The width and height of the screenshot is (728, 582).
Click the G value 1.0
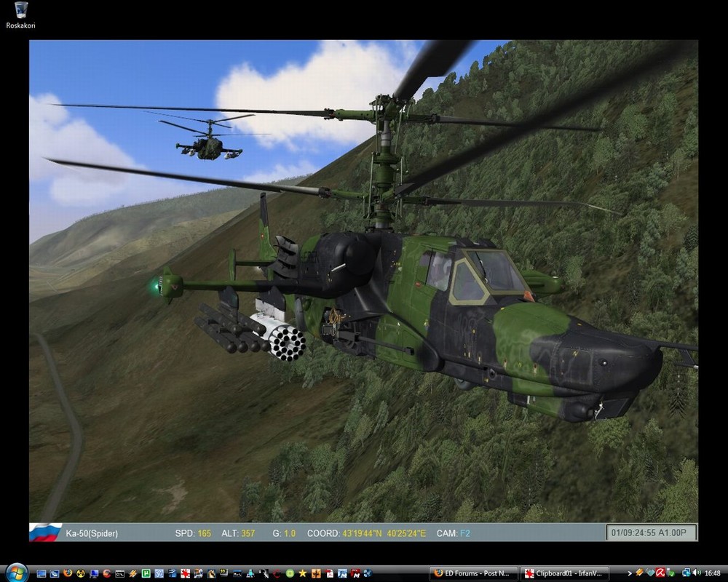pyautogui.click(x=290, y=533)
